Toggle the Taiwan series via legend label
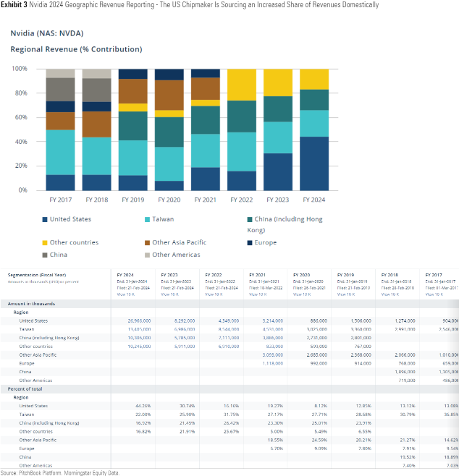Screen dimensions: 459x476 164,219
